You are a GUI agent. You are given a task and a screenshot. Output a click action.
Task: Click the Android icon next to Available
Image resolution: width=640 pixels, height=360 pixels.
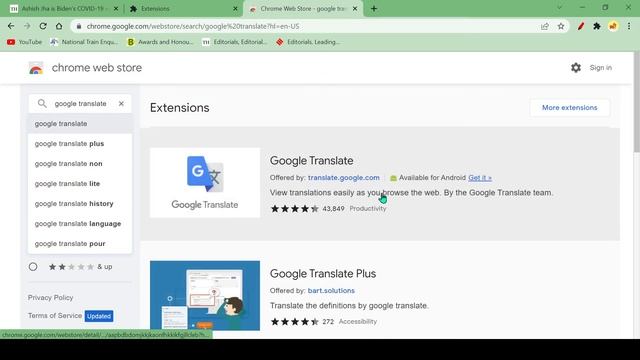[393, 178]
